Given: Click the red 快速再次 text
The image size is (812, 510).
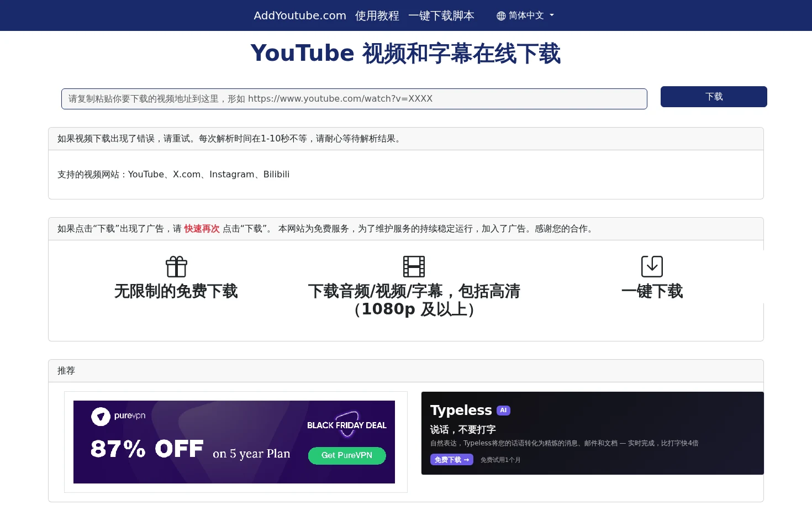Looking at the screenshot, I should point(202,229).
